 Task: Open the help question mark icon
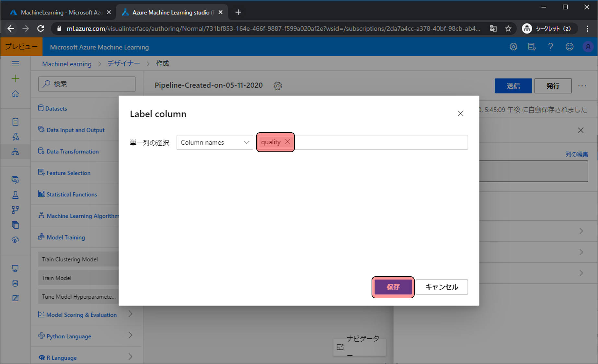[x=550, y=47]
